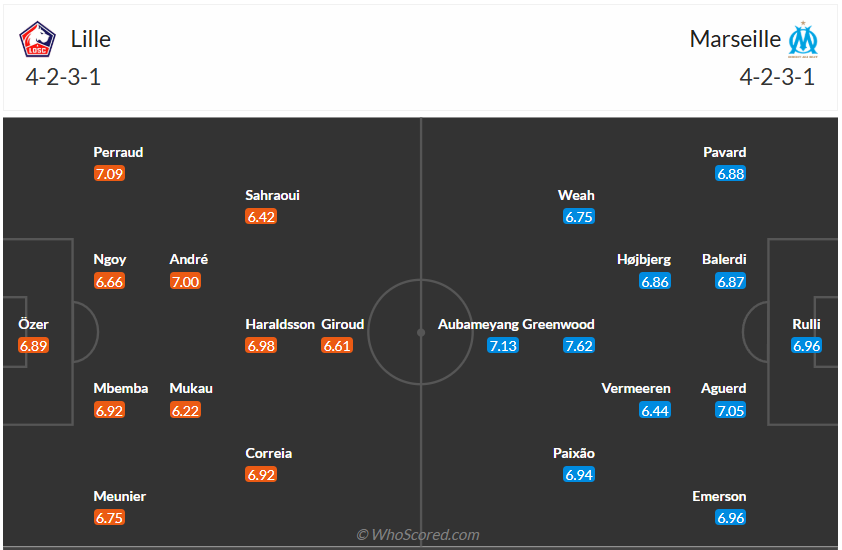Open player Højbjerg's name link
Image resolution: width=842 pixels, height=550 pixels.
point(644,259)
